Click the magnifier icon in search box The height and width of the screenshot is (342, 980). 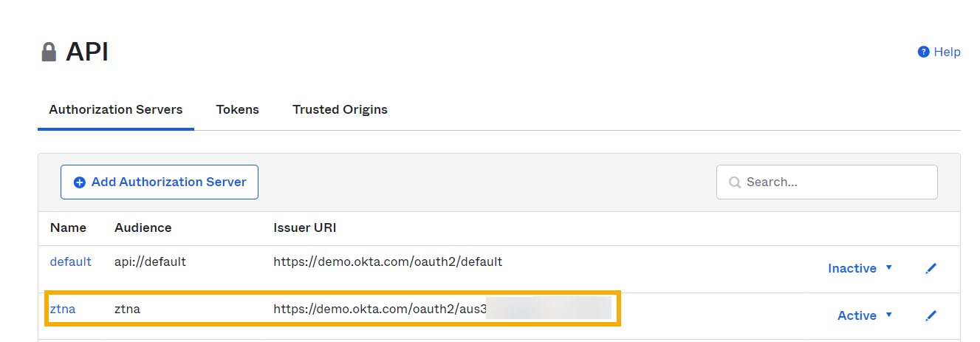(735, 182)
